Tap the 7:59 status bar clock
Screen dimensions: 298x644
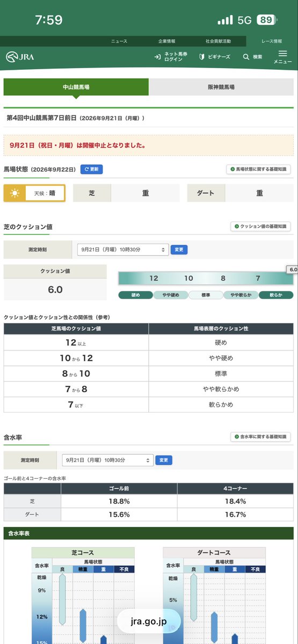pos(49,20)
